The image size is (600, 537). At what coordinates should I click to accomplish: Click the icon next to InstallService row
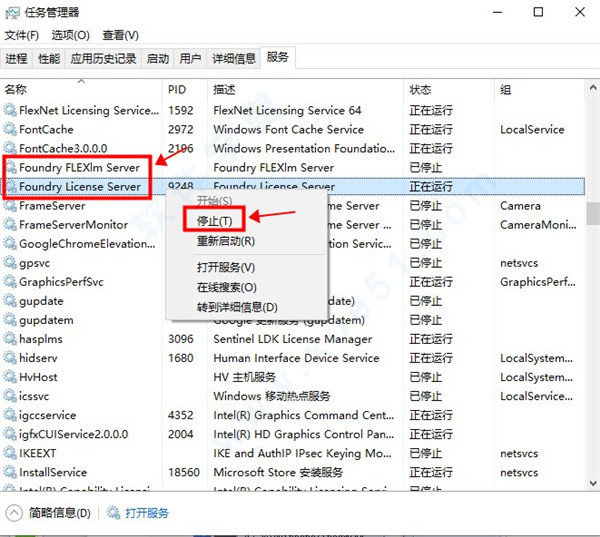pyautogui.click(x=11, y=472)
